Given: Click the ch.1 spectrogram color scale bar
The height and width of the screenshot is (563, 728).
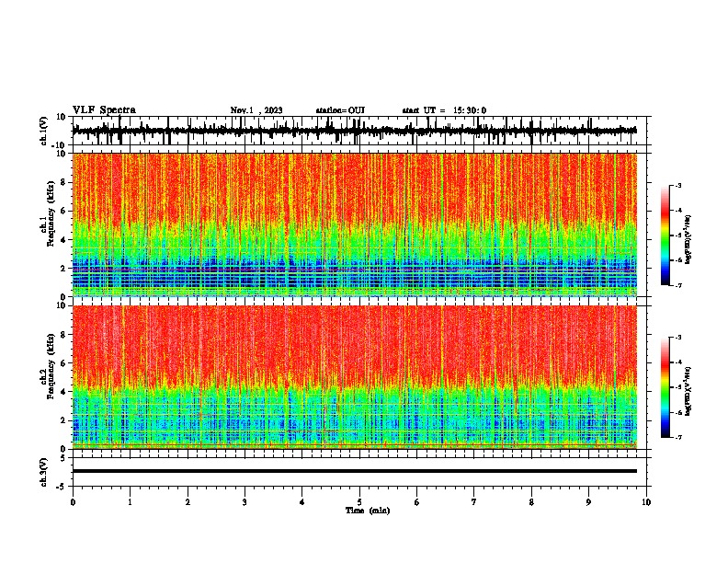Looking at the screenshot, I should 665,236.
